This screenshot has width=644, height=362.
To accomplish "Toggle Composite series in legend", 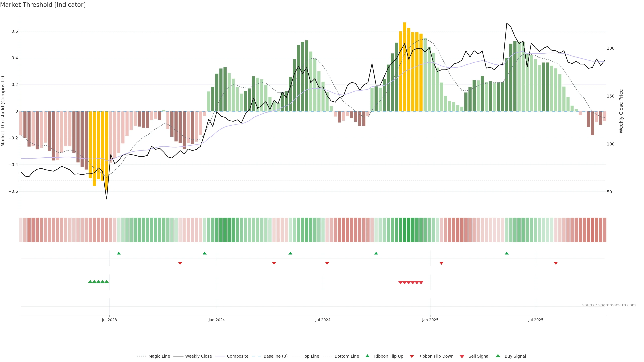I will (237, 356).
